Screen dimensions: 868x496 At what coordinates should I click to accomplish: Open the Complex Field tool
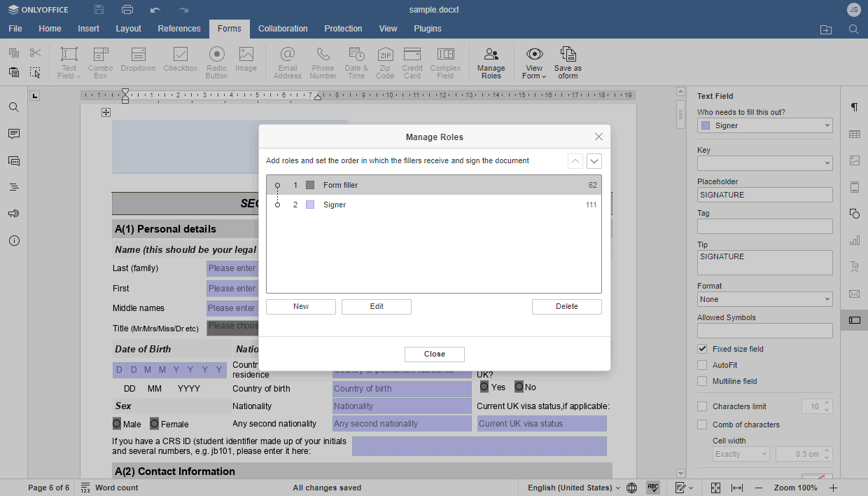[x=445, y=62]
